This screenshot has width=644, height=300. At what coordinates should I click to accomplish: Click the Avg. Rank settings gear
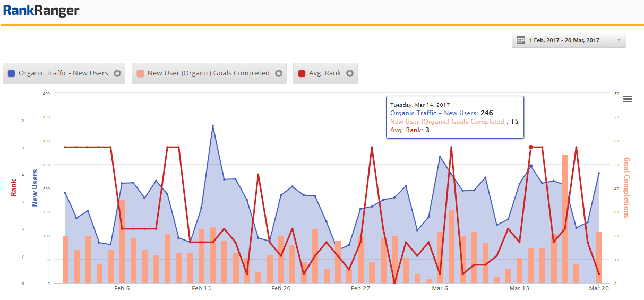[350, 73]
